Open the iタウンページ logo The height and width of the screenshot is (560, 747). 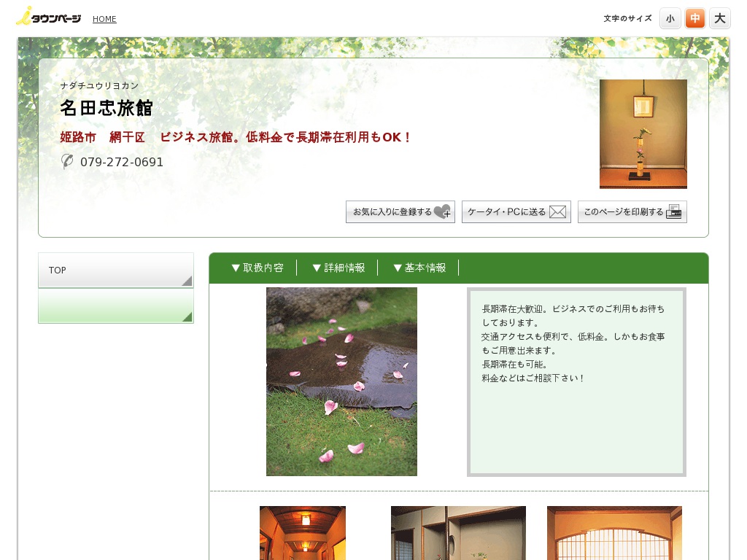[x=48, y=16]
